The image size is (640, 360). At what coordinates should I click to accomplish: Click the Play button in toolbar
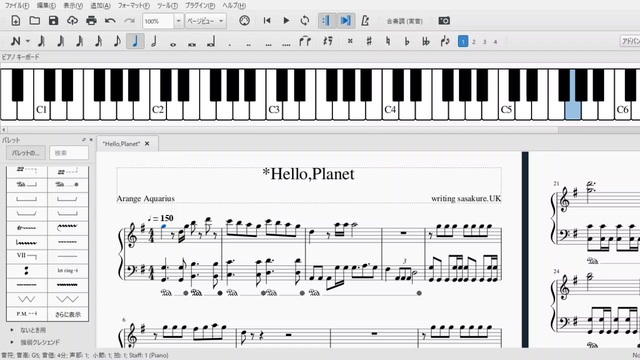pyautogui.click(x=286, y=20)
